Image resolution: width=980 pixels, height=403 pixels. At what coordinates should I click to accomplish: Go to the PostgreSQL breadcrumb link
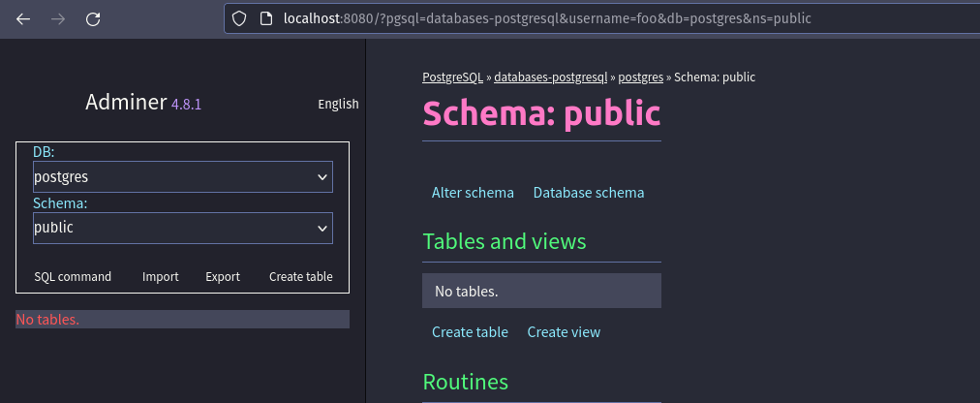(452, 77)
